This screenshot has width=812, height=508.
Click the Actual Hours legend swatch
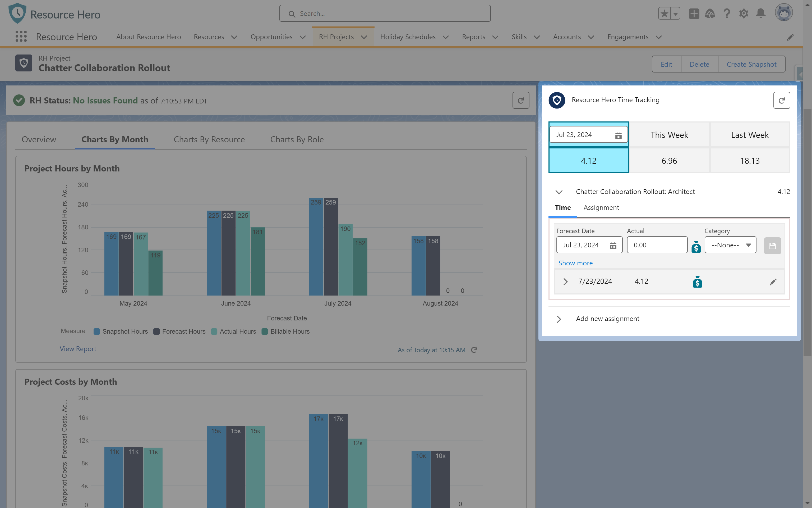click(x=214, y=332)
